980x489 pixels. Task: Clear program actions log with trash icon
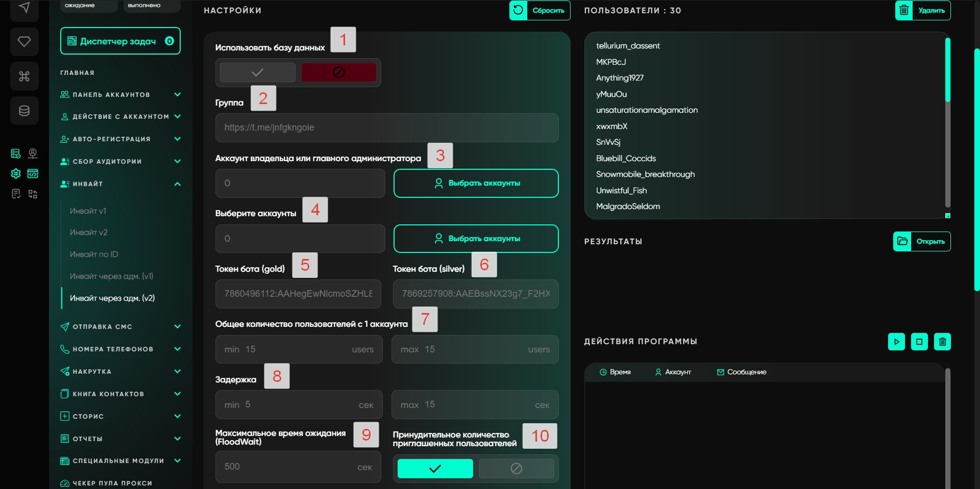pyautogui.click(x=942, y=342)
